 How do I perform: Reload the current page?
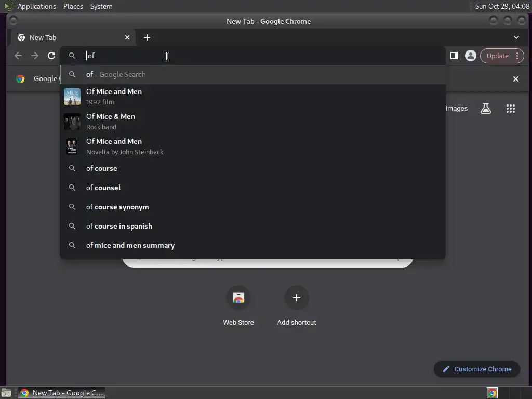pos(51,56)
